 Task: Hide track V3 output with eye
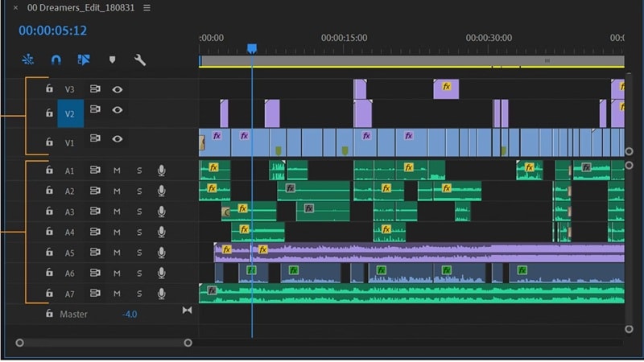117,89
